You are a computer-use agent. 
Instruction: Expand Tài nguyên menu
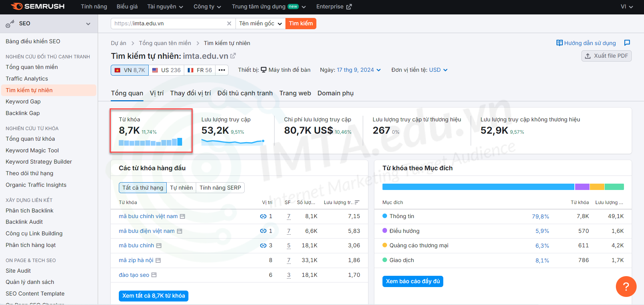[x=165, y=7]
